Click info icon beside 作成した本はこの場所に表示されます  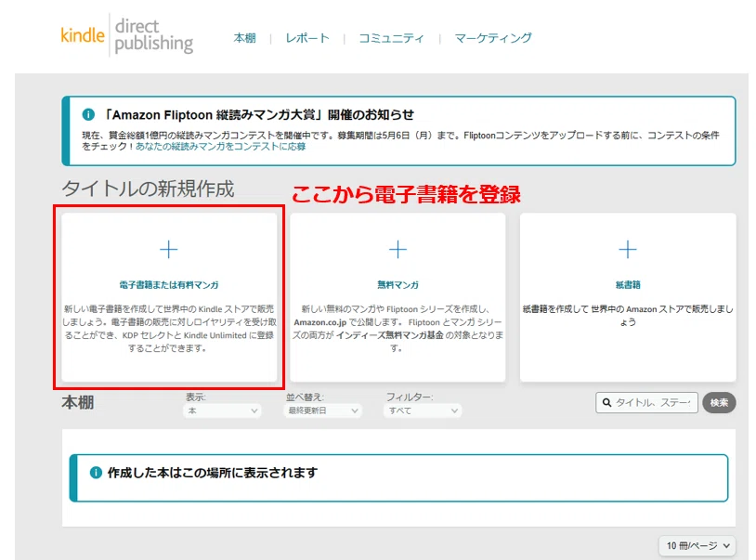96,473
